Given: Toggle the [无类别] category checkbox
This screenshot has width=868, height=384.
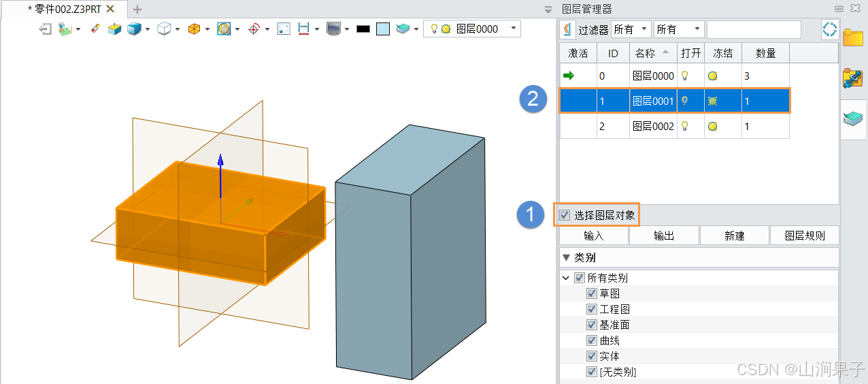Looking at the screenshot, I should [592, 372].
